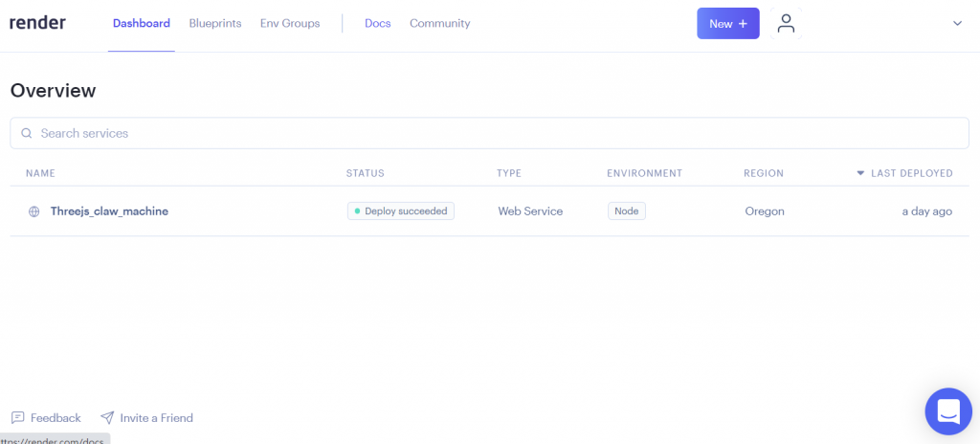Sort by the STATUS column header
The image size is (980, 444).
(365, 173)
